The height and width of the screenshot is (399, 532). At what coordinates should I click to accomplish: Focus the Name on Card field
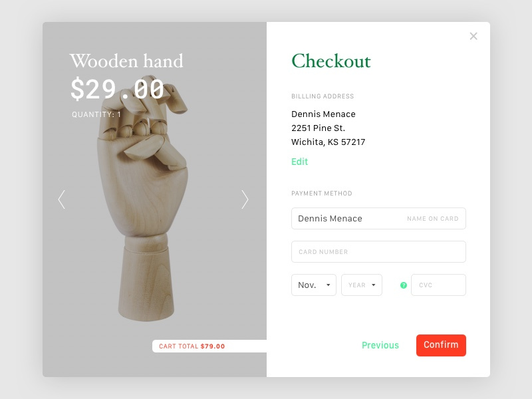[378, 219]
